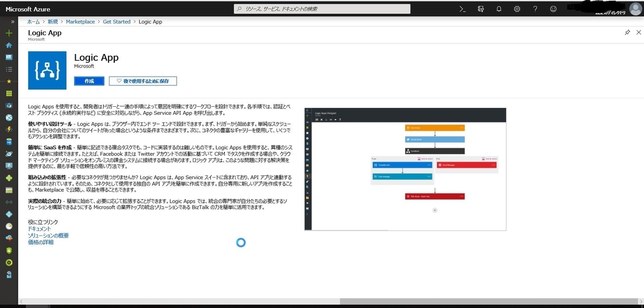This screenshot has width=644, height=308.
Task: Open Azure Active Directory blue diamond icon
Action: [9, 214]
